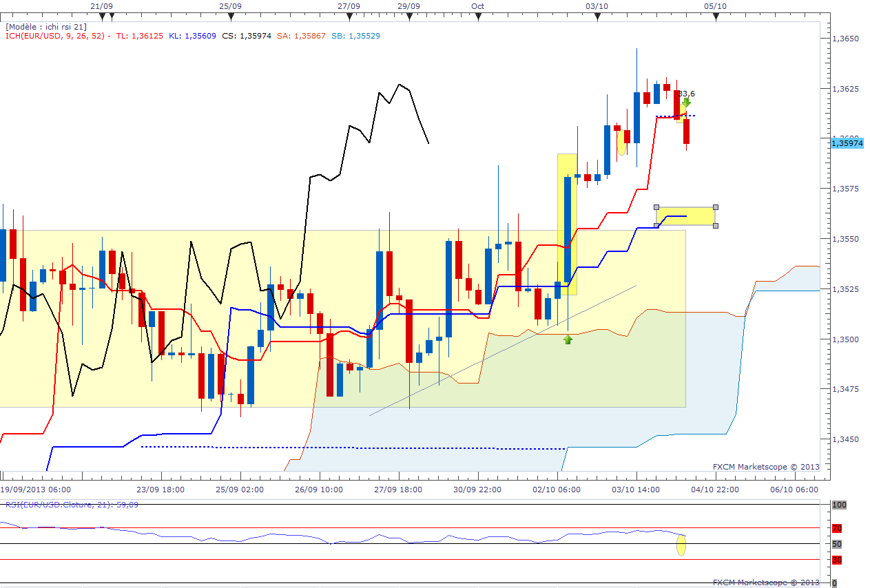Click the top-left handle of the selected yellow rectangle

pyautogui.click(x=656, y=207)
